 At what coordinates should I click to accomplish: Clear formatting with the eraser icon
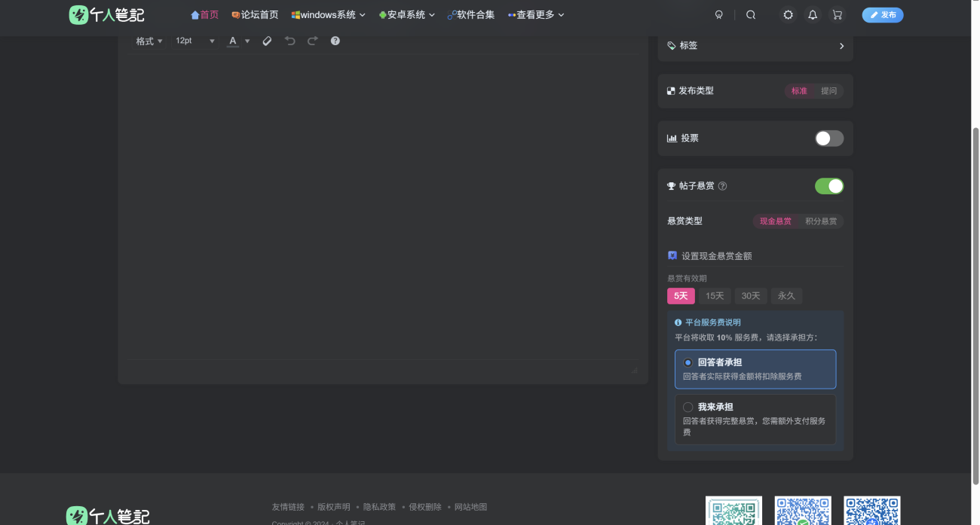click(267, 41)
